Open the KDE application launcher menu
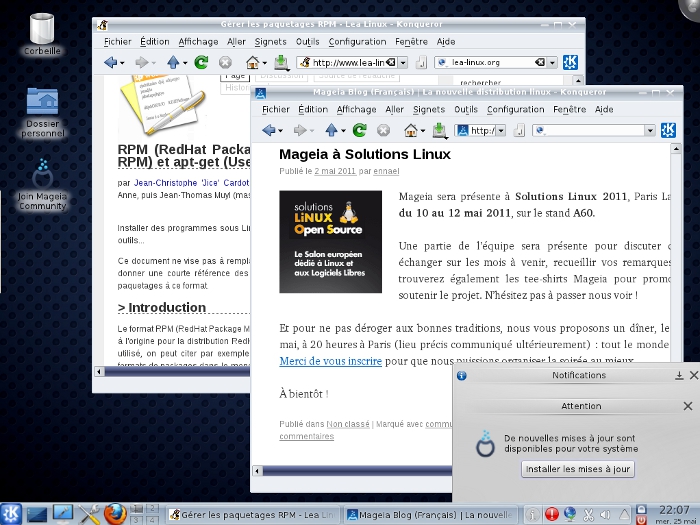This screenshot has width=700, height=525. (x=12, y=514)
